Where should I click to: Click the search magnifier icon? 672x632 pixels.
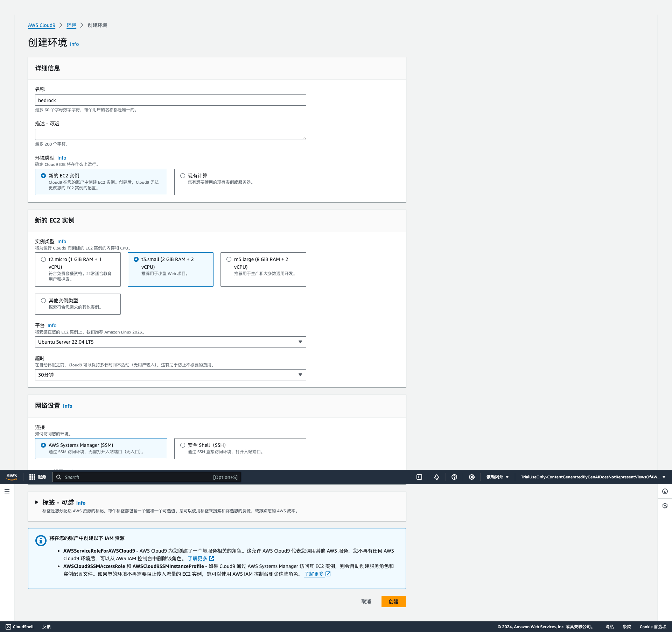(59, 477)
